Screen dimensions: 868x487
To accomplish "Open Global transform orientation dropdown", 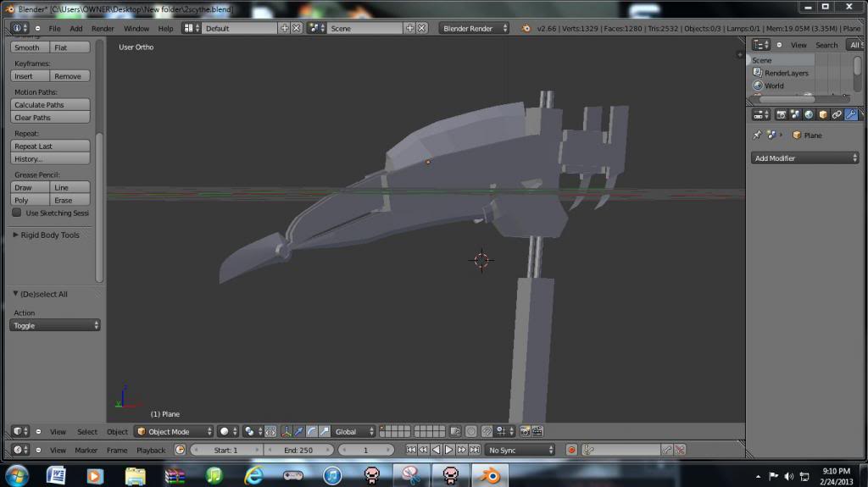I will (x=354, y=432).
